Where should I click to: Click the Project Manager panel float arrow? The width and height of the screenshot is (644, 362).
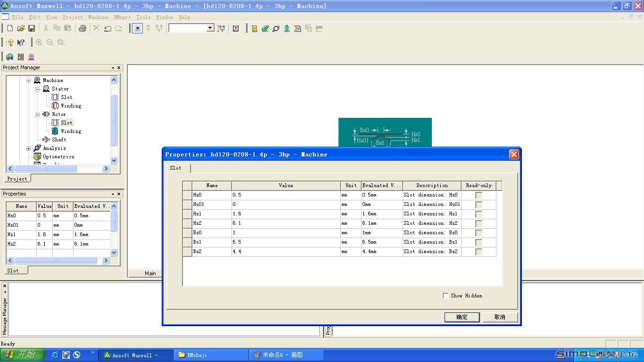(x=113, y=68)
